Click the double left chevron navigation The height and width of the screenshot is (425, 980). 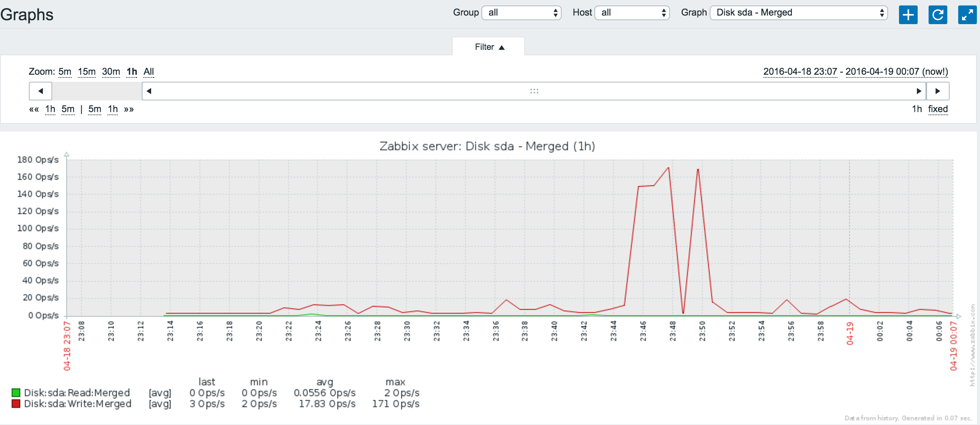[x=34, y=109]
